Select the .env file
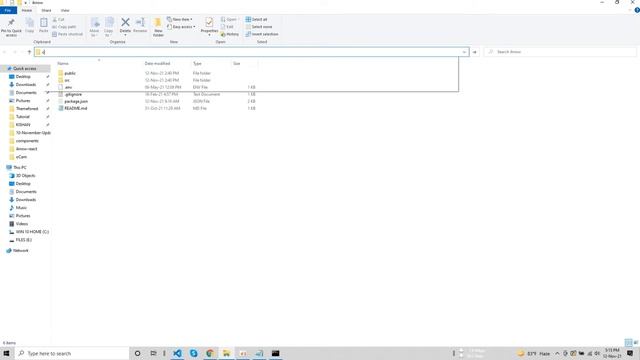The height and width of the screenshot is (360, 640). [68, 87]
